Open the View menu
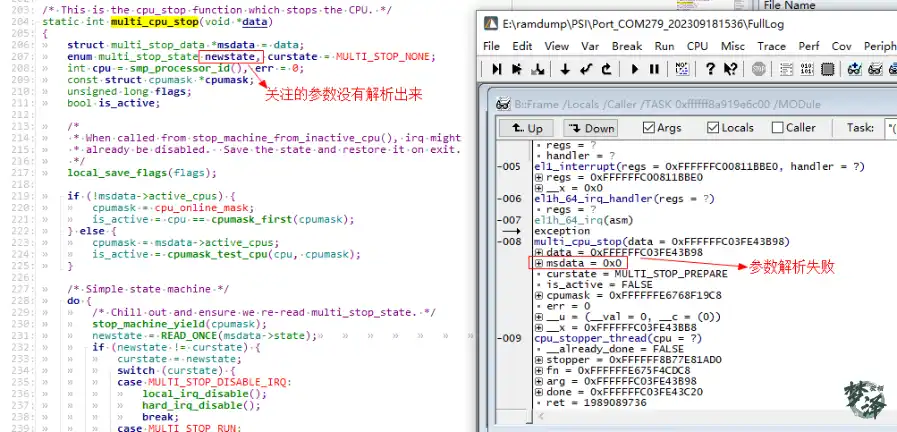Viewport: 897px width, 432px height. pos(556,46)
